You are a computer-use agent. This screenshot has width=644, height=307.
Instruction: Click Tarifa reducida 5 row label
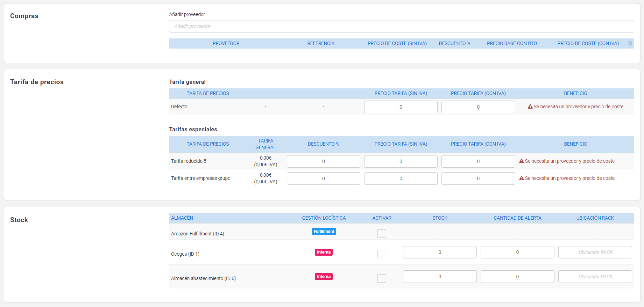(189, 161)
